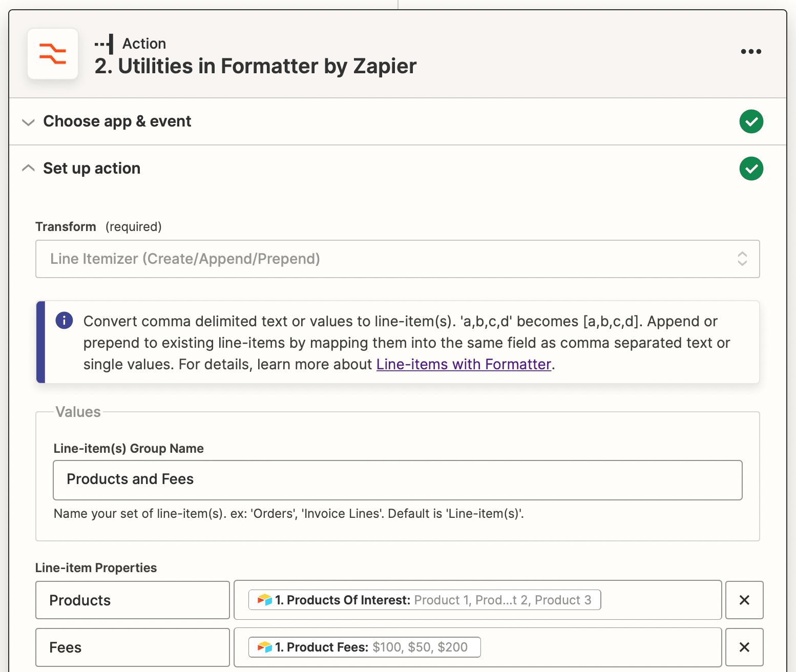The image size is (796, 672).
Task: Click the Product Fees mapped value pill
Action: point(371,647)
